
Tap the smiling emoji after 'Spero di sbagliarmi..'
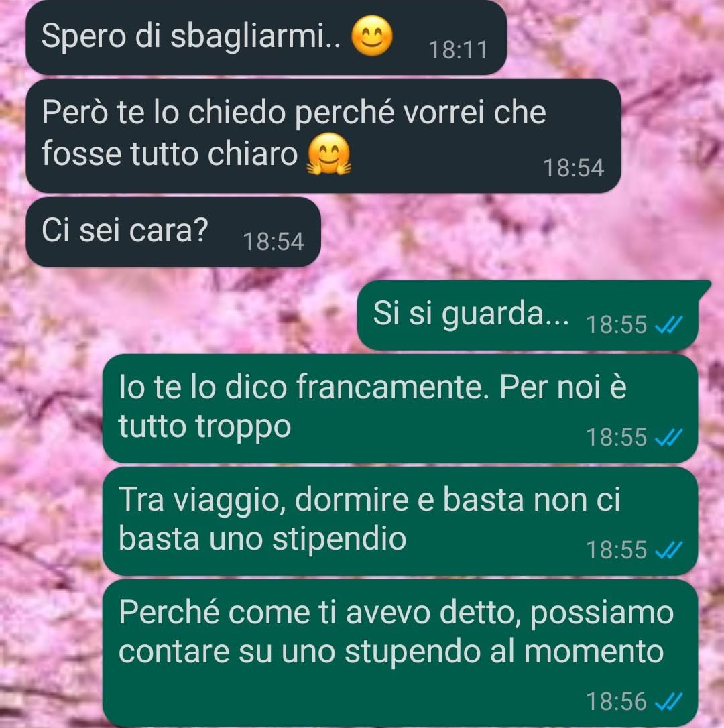point(372,36)
